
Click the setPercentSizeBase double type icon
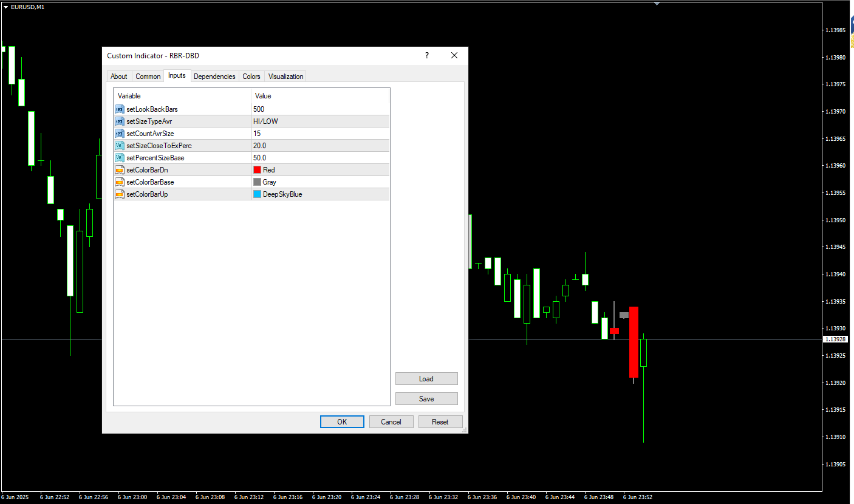click(120, 158)
